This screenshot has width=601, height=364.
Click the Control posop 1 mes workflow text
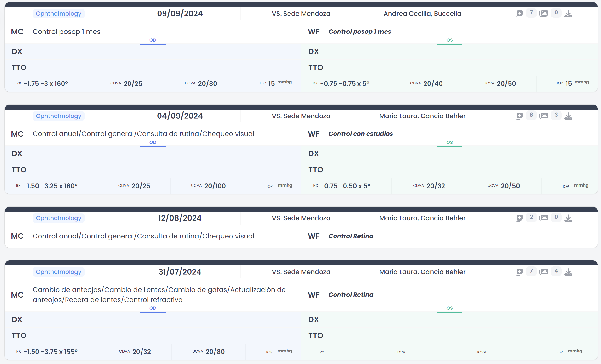[360, 32]
